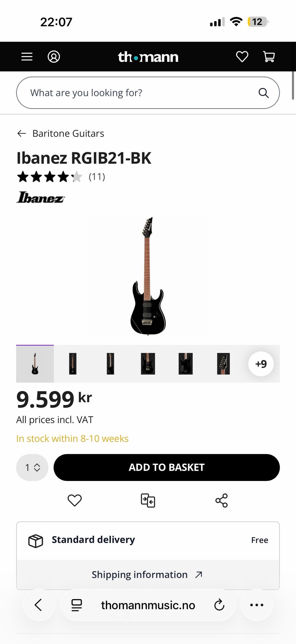Show the +9 more images
Viewport: 296px width, 644px height.
261,364
